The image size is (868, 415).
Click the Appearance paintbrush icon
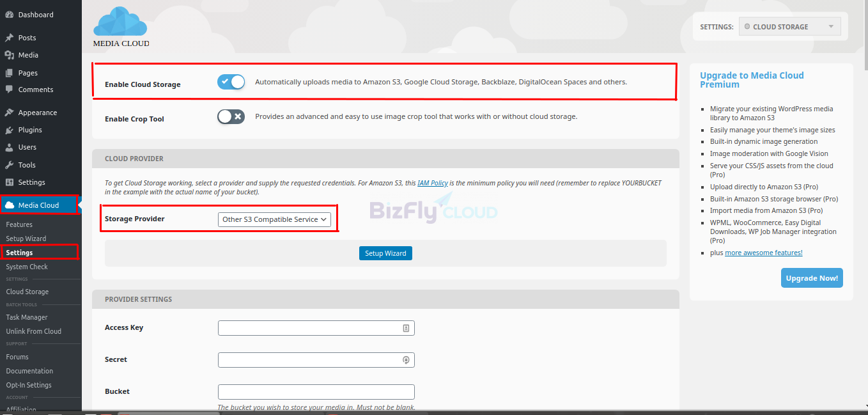click(x=9, y=113)
